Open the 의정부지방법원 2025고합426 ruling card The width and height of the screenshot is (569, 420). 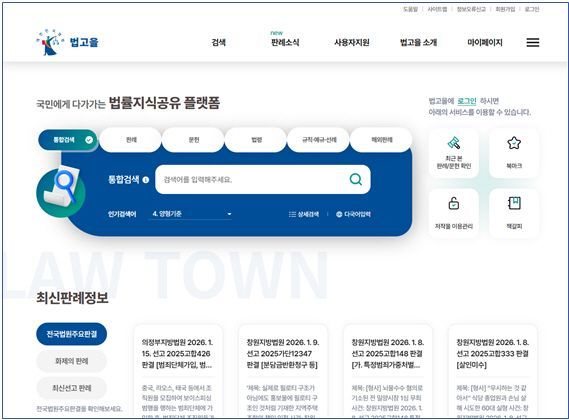pyautogui.click(x=178, y=371)
